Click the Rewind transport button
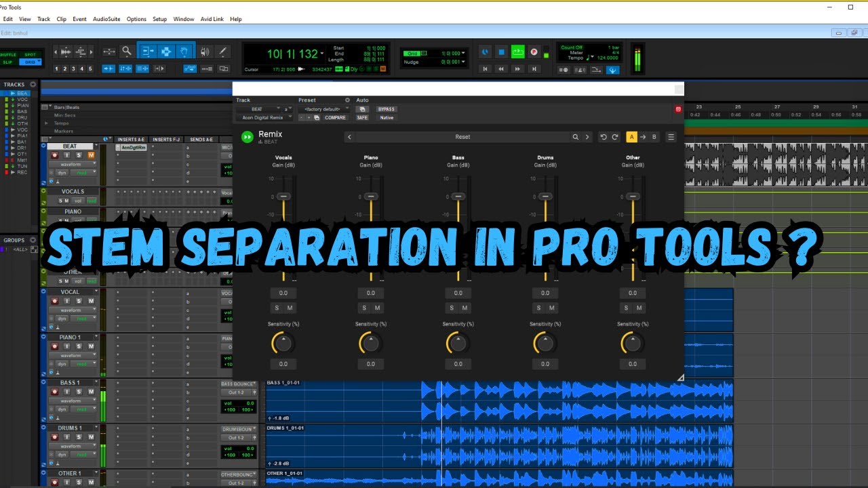This screenshot has width=868, height=488. point(501,68)
